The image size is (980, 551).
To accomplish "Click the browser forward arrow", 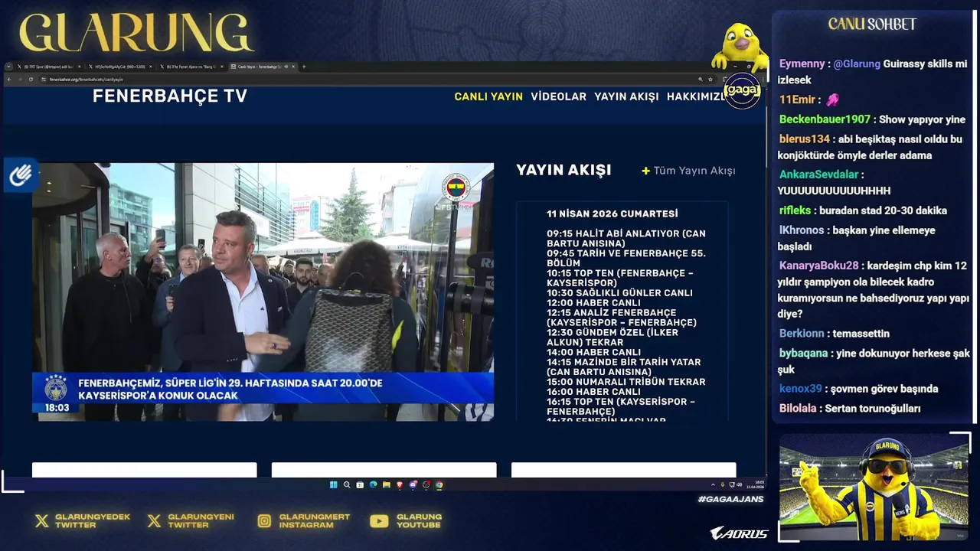I will (20, 79).
